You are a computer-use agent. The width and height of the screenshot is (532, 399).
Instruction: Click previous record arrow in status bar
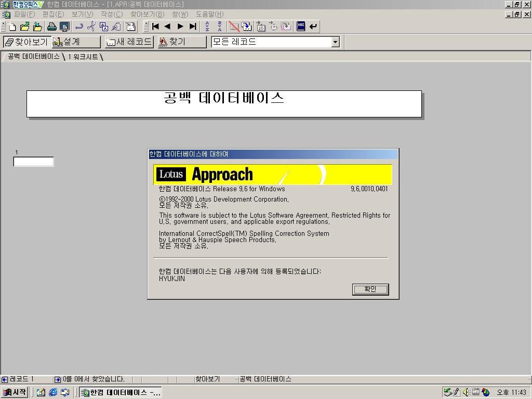tap(4, 379)
